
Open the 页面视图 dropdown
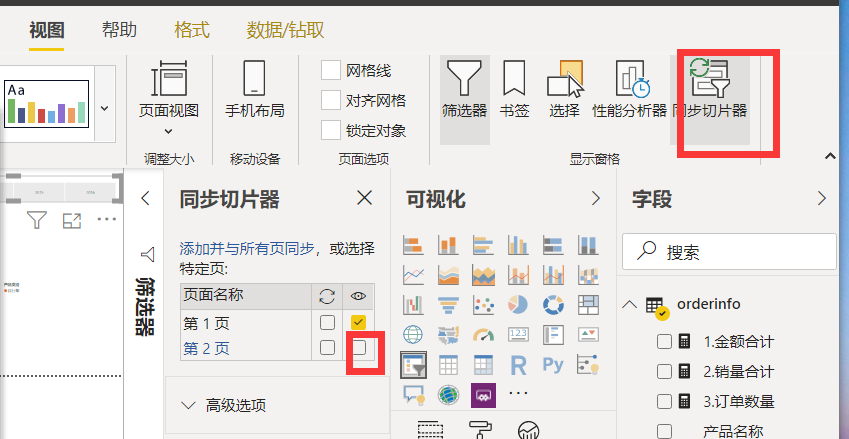168,132
